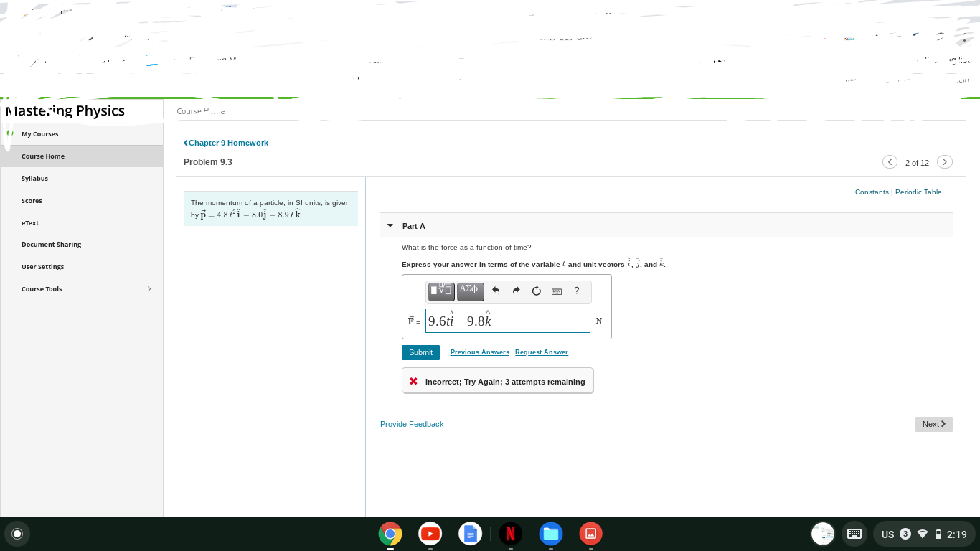Open the keyboard shortcuts panel
Screen dimensions: 980x551
[x=556, y=291]
